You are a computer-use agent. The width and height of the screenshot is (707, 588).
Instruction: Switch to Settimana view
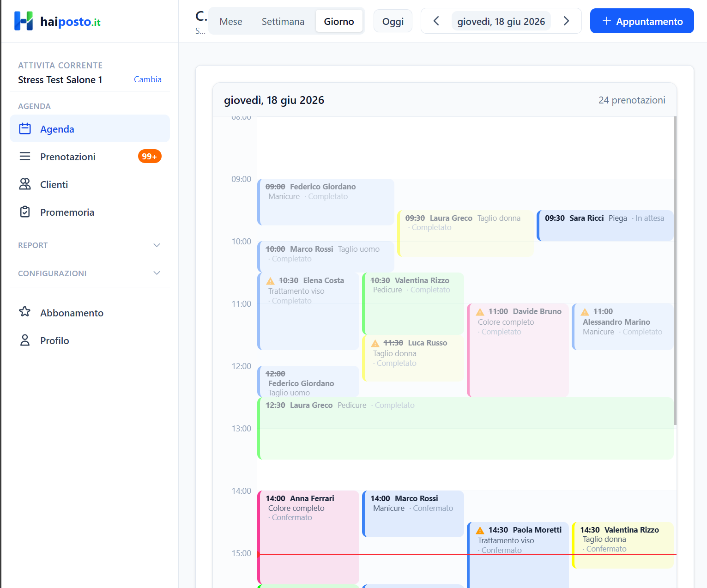tap(283, 21)
